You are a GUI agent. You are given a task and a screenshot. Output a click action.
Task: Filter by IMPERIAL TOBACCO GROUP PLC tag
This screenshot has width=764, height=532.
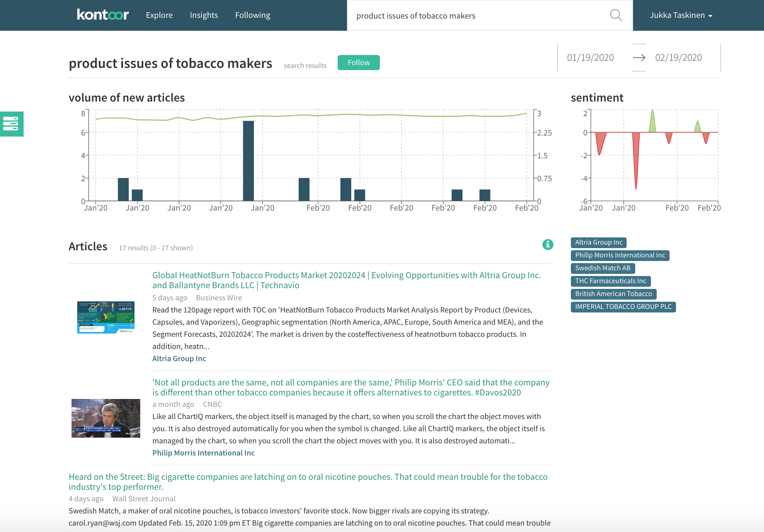tap(623, 307)
